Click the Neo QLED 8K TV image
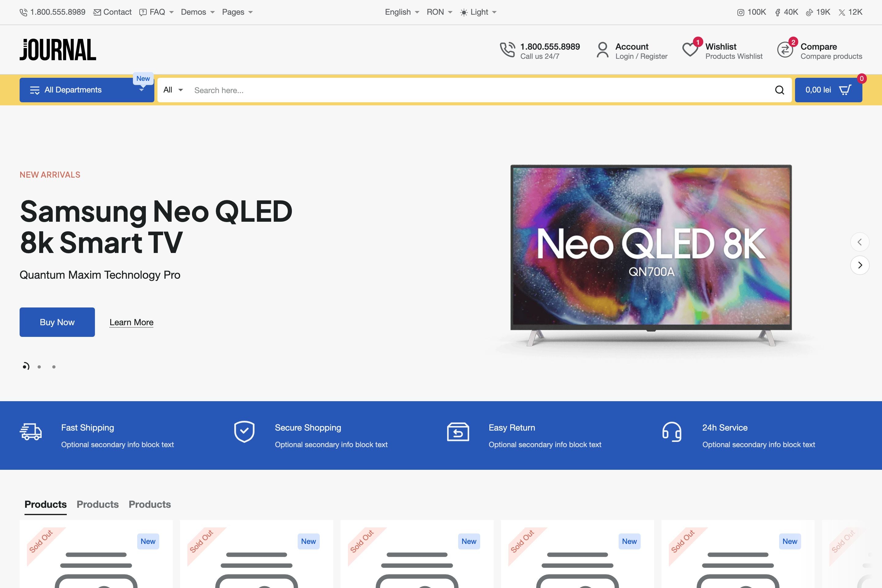Screen dimensions: 882x588 point(651,255)
